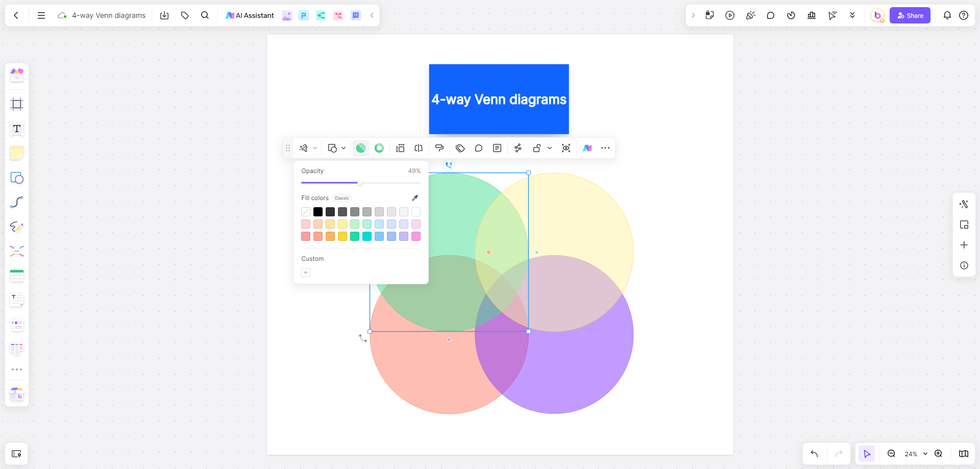Collapse the top-left toolbar with chevron
Screen dimensions: 980x469
tap(372, 15)
